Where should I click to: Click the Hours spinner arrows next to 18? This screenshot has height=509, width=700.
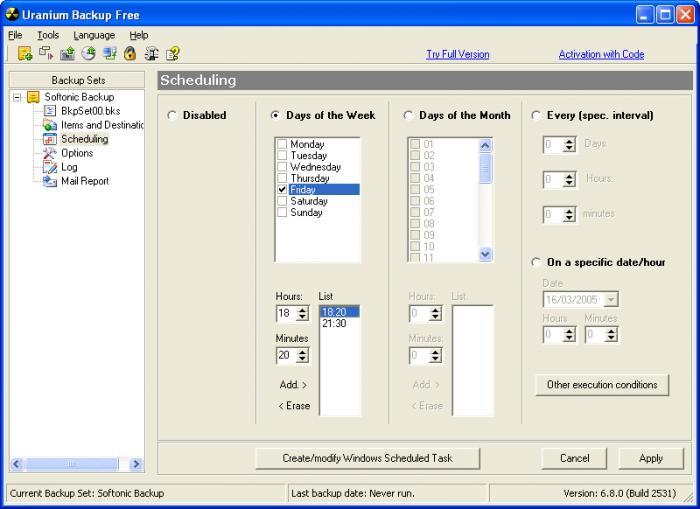302,314
